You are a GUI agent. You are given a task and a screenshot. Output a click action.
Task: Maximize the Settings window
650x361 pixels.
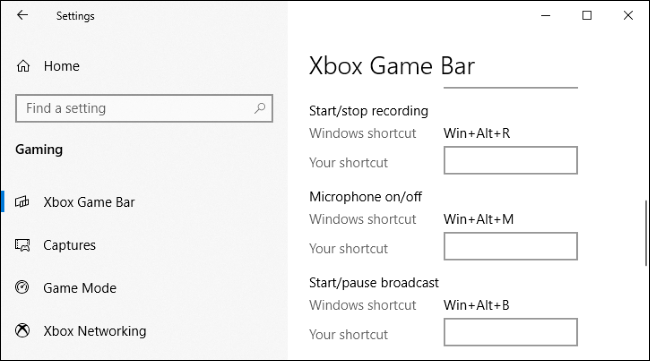[x=587, y=15]
